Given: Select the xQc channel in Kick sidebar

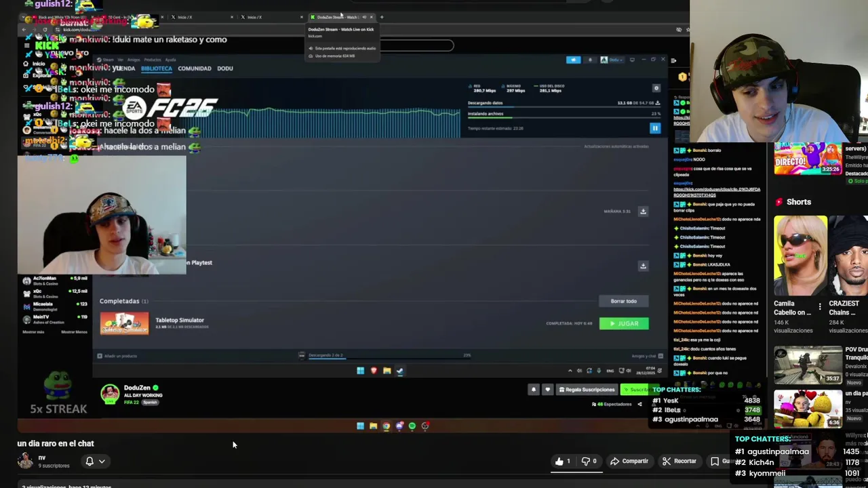Looking at the screenshot, I should (56, 293).
